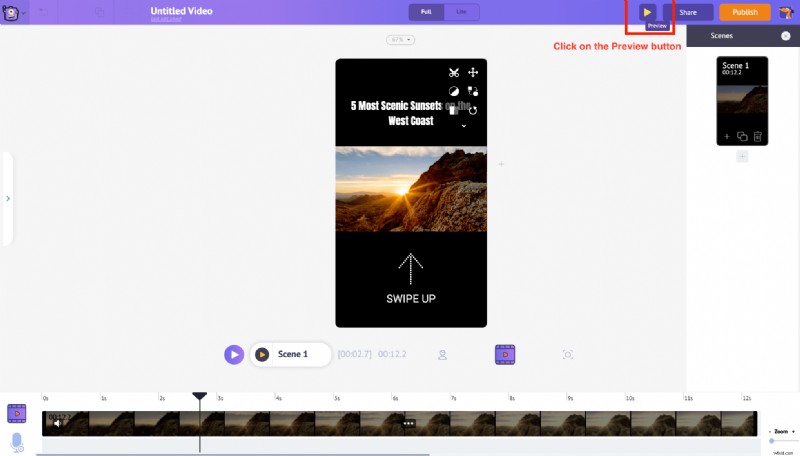The image size is (800, 456).
Task: Click the scissors trim icon
Action: click(x=454, y=72)
